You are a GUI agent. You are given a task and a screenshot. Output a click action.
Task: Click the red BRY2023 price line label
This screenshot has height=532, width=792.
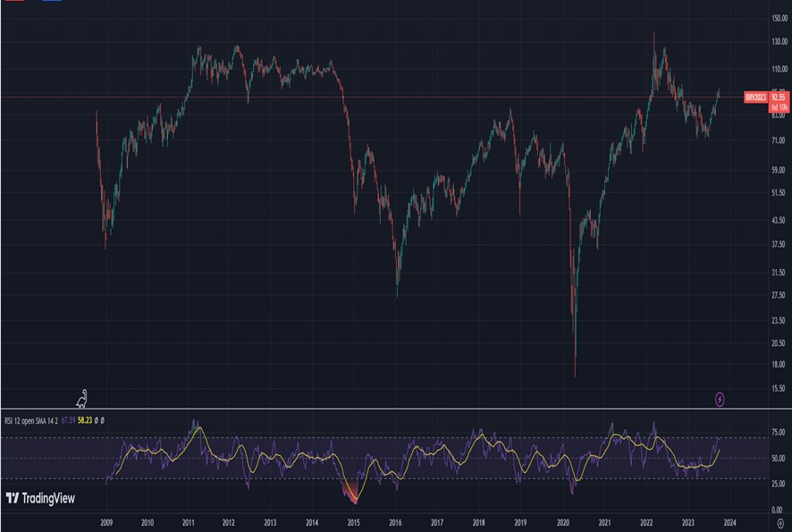[755, 97]
